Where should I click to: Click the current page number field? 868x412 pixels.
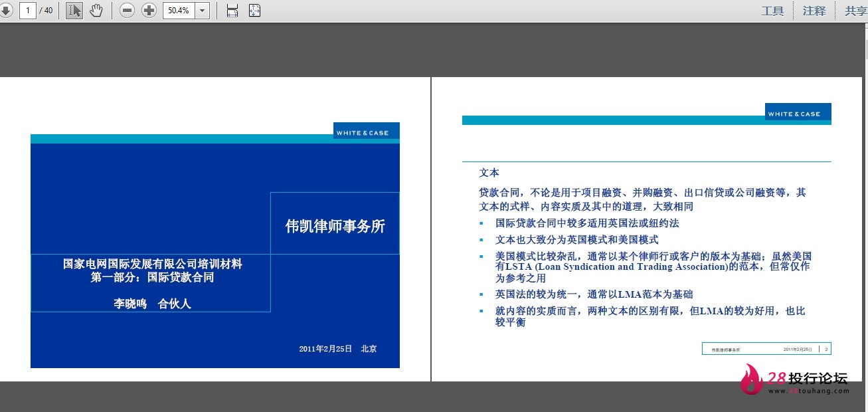28,11
